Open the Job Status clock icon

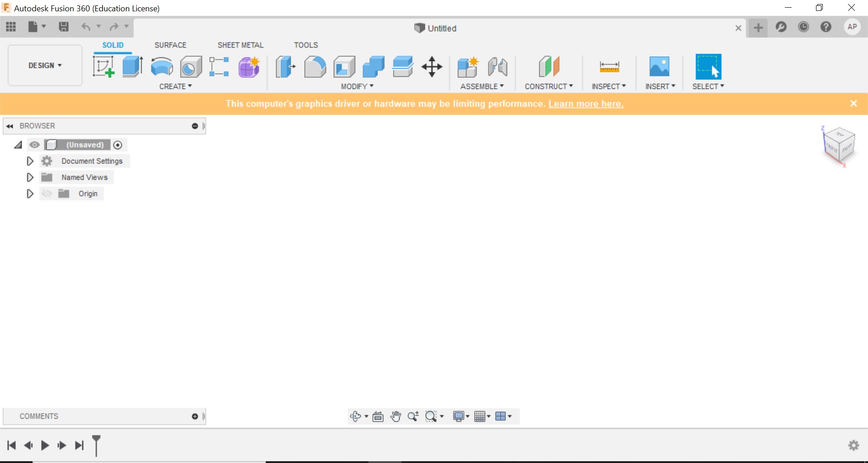click(x=803, y=27)
